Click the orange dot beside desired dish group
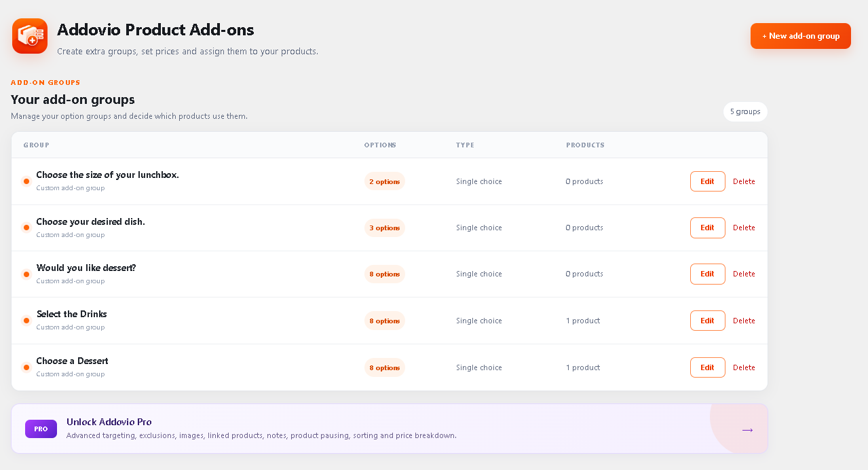Screen dimensions: 868x470 coord(26,228)
